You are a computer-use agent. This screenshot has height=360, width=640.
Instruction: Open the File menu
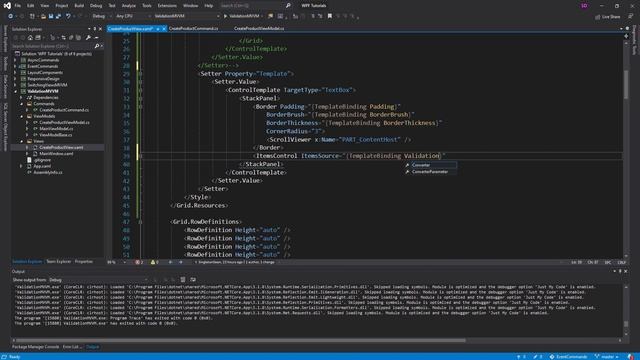[18, 6]
